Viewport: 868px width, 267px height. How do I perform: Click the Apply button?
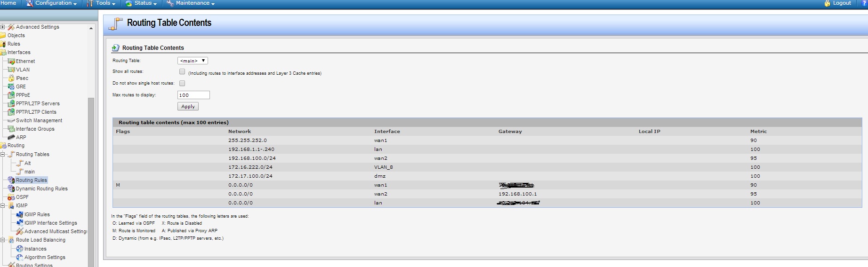[x=188, y=107]
